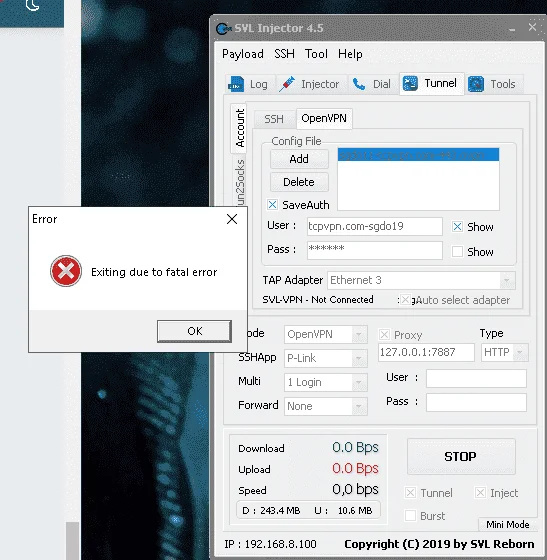
Task: Toggle Show checkbox beside Pass field
Action: (457, 251)
